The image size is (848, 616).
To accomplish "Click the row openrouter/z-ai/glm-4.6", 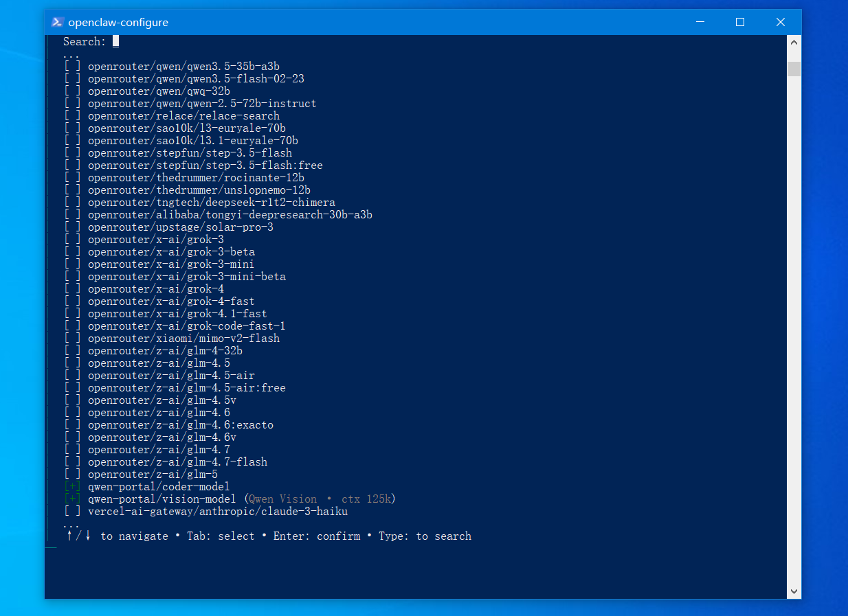I will pyautogui.click(x=146, y=413).
